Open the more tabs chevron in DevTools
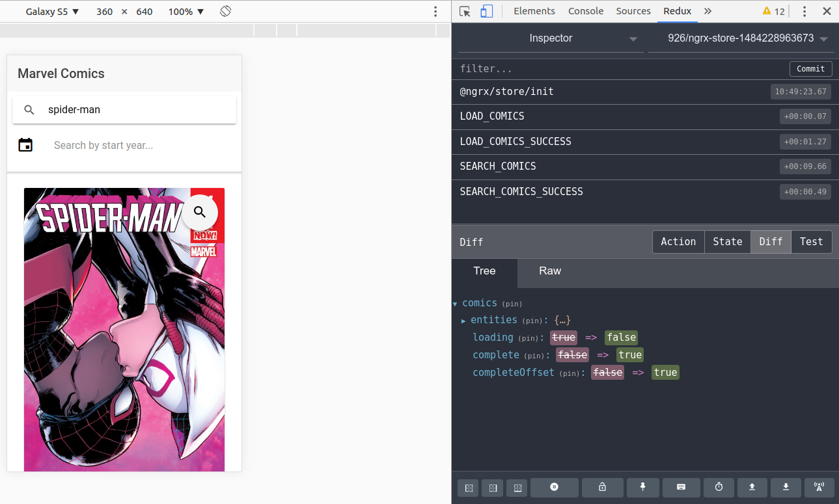839x504 pixels. [708, 11]
